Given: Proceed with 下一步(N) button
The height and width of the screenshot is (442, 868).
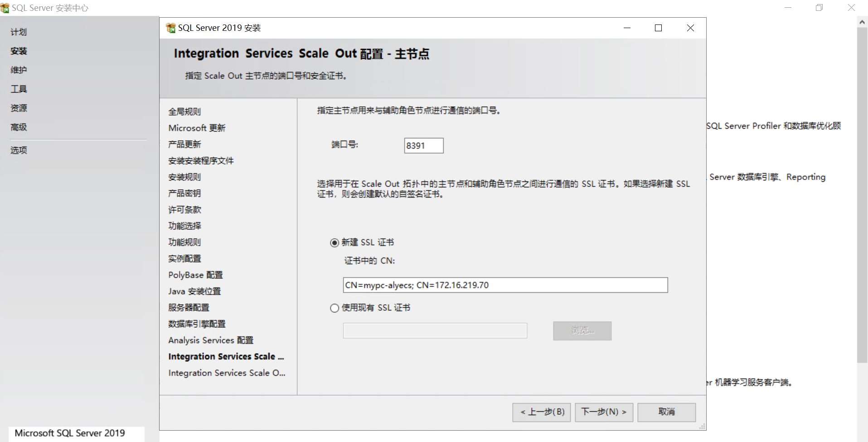Looking at the screenshot, I should coord(604,412).
